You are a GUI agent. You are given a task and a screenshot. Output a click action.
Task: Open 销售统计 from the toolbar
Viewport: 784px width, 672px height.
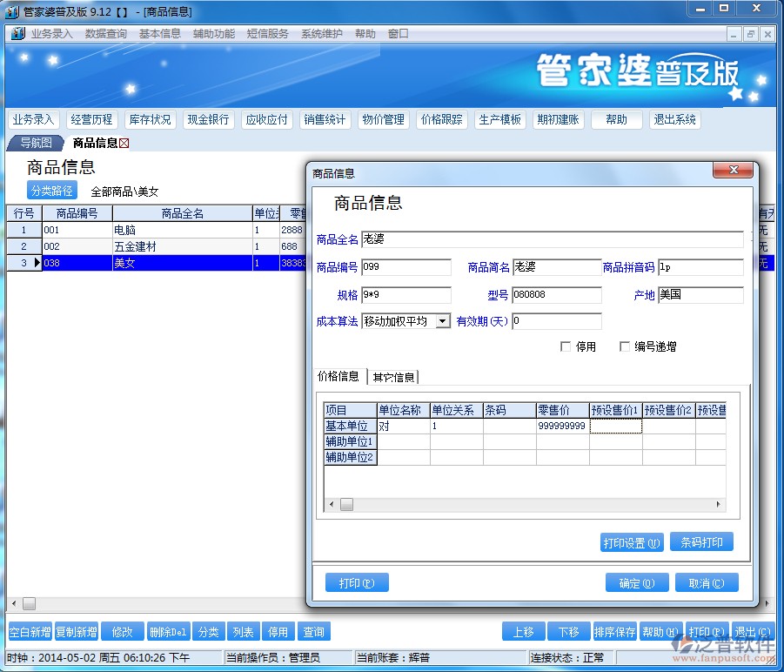coord(325,120)
